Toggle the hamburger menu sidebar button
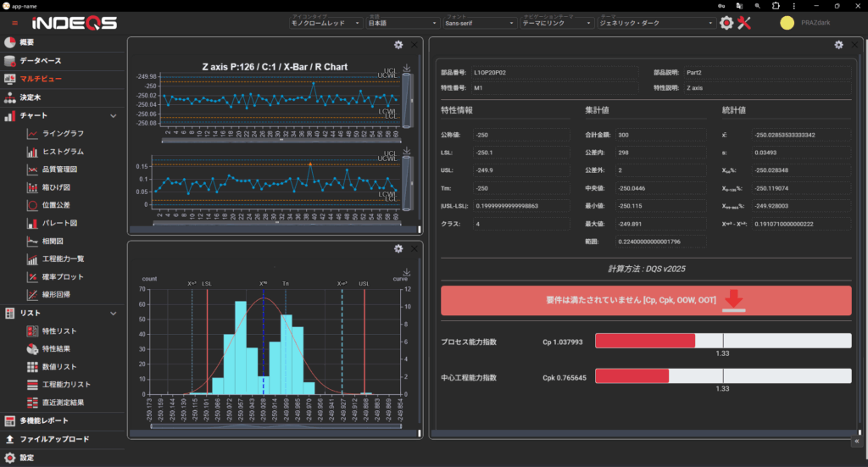This screenshot has width=868, height=467. 15,23
